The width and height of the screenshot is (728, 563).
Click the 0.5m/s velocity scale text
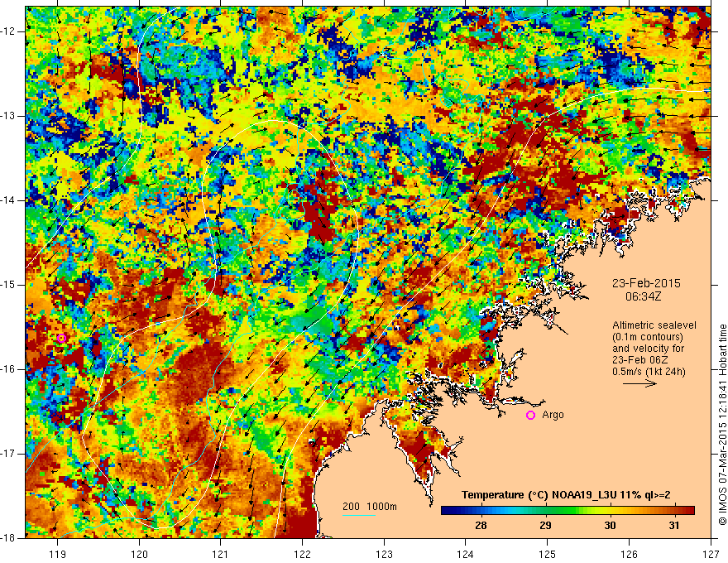649,372
